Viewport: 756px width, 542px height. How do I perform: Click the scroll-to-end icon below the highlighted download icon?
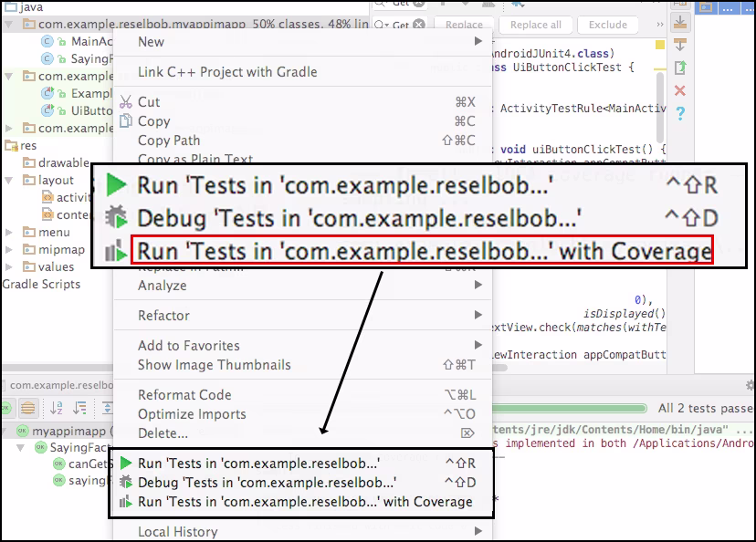(680, 45)
